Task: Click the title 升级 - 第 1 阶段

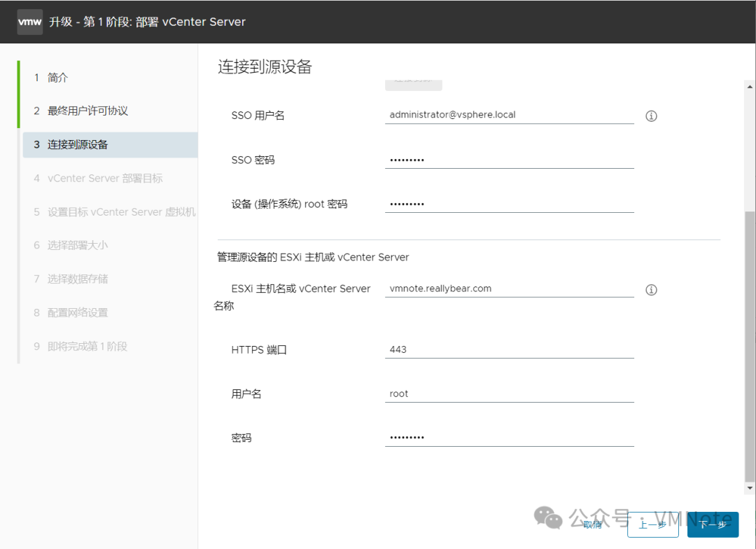Action: click(x=147, y=22)
